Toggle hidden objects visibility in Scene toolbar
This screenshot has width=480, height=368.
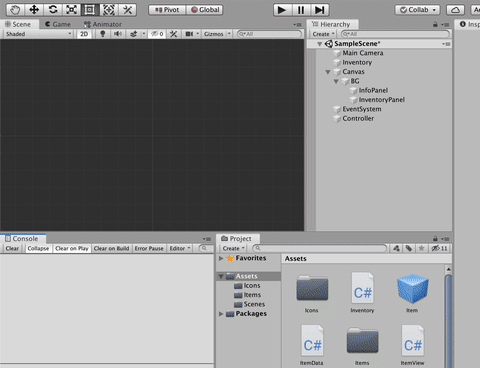[x=157, y=34]
